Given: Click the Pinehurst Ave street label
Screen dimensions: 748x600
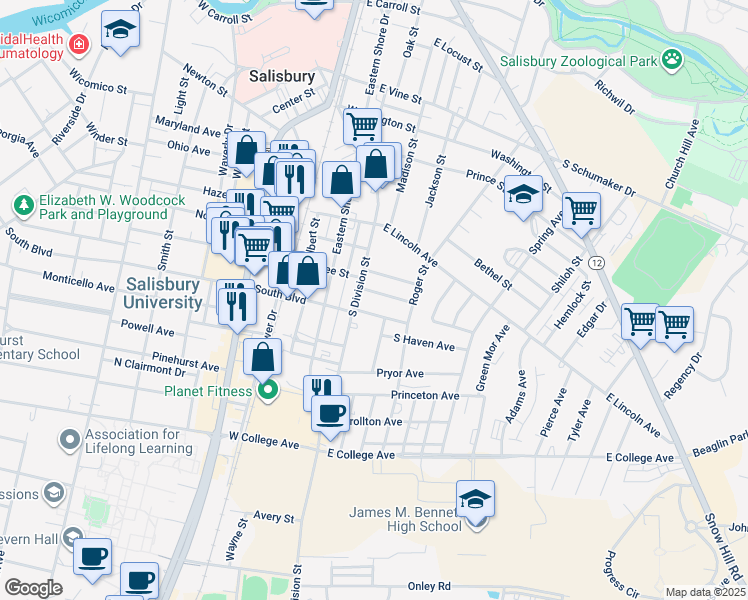Looking at the screenshot, I should coord(186,362).
